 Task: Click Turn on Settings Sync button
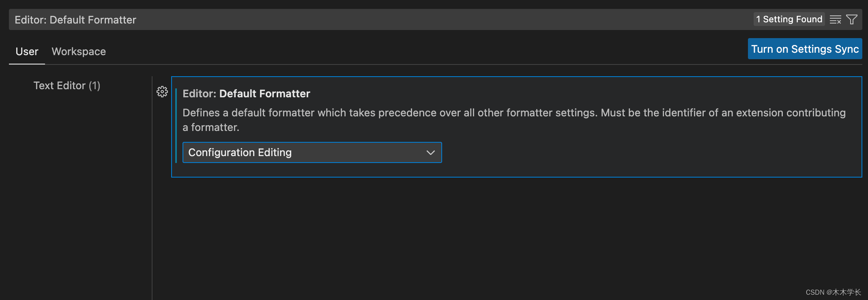(x=805, y=49)
